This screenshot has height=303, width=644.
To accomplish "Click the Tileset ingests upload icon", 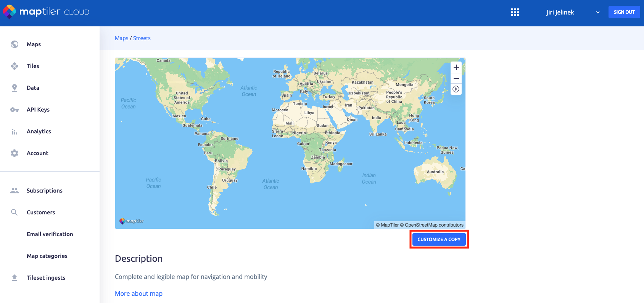I will (x=14, y=278).
